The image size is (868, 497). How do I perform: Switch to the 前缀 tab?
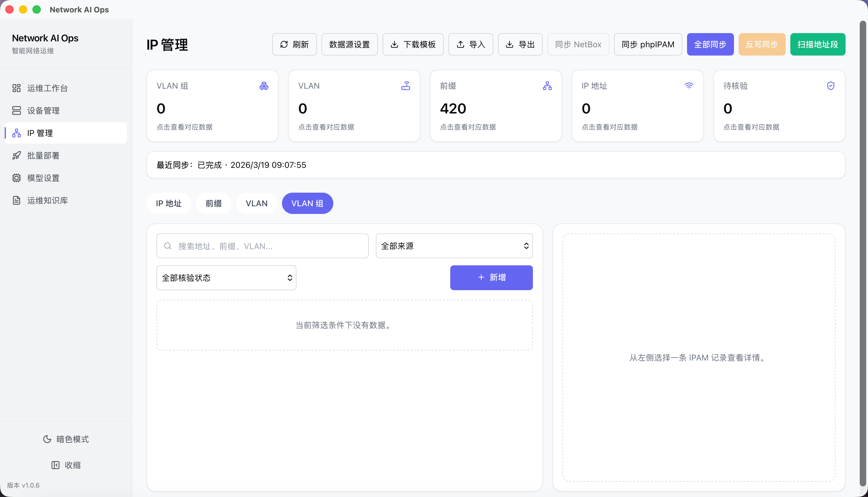click(x=213, y=204)
